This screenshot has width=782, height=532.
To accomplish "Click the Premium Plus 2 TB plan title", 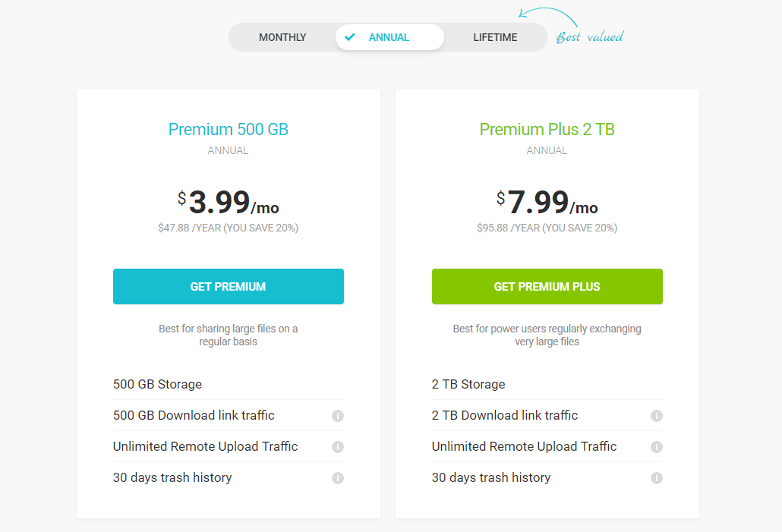I will tap(547, 129).
